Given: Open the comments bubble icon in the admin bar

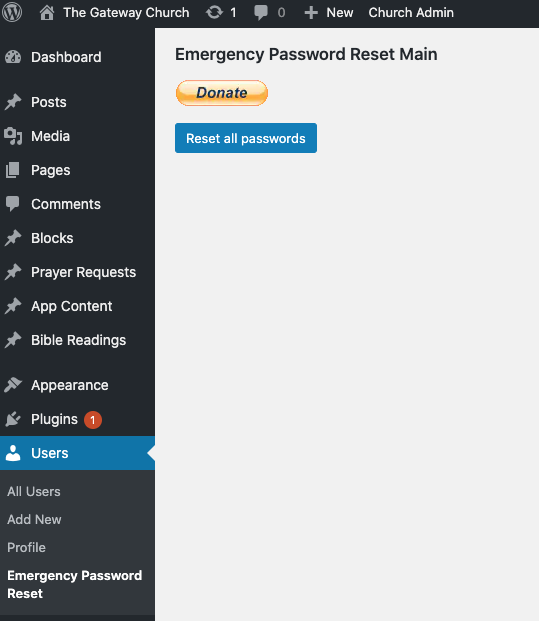Looking at the screenshot, I should point(261,13).
